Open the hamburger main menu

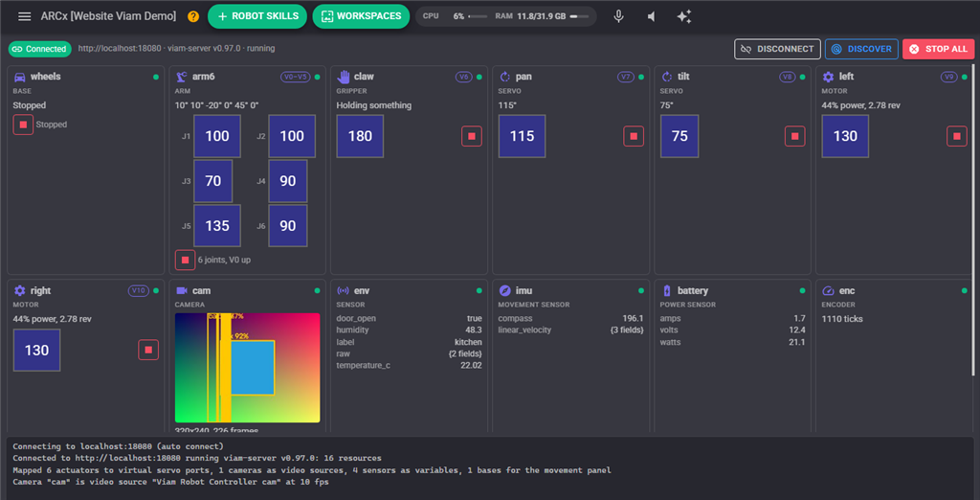[24, 16]
